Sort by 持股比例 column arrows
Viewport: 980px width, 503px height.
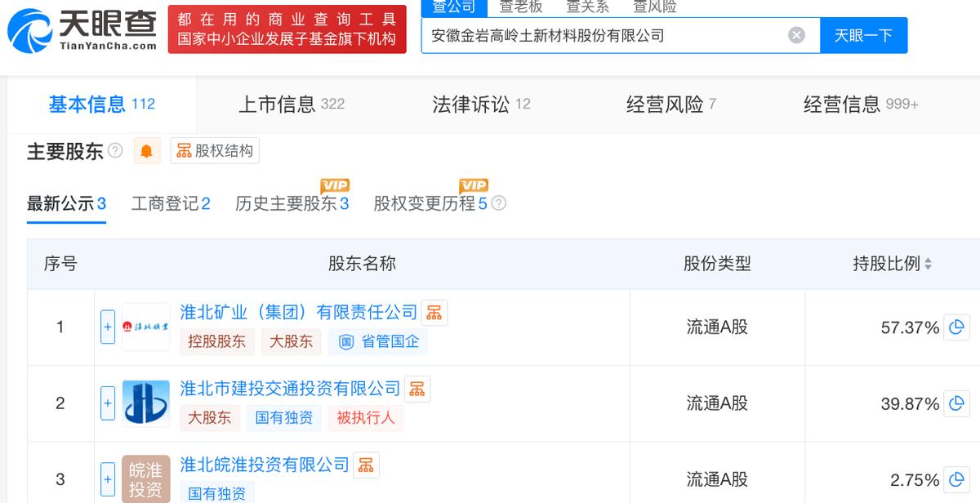point(928,265)
